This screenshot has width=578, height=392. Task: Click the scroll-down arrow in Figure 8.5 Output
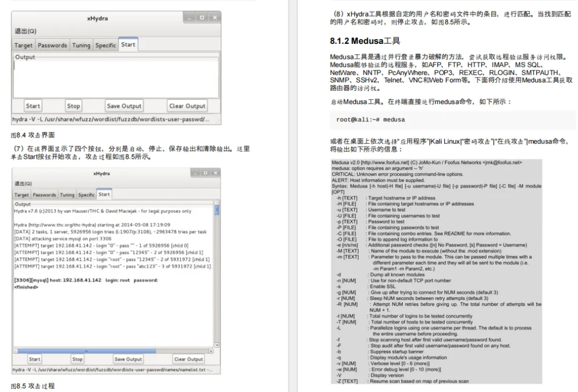[x=217, y=345]
